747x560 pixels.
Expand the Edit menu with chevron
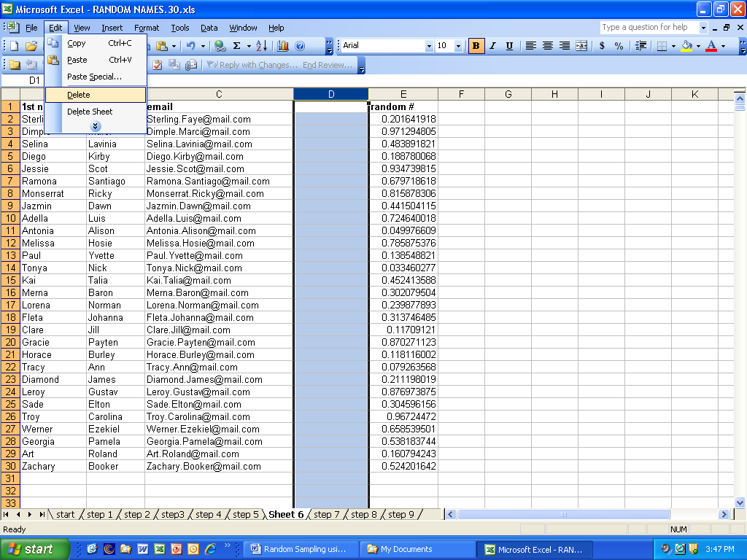coord(96,126)
